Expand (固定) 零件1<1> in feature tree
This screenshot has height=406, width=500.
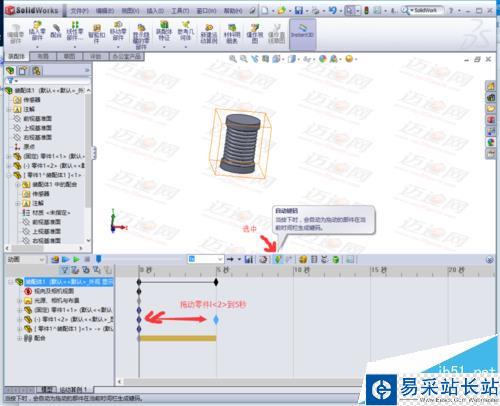point(9,156)
